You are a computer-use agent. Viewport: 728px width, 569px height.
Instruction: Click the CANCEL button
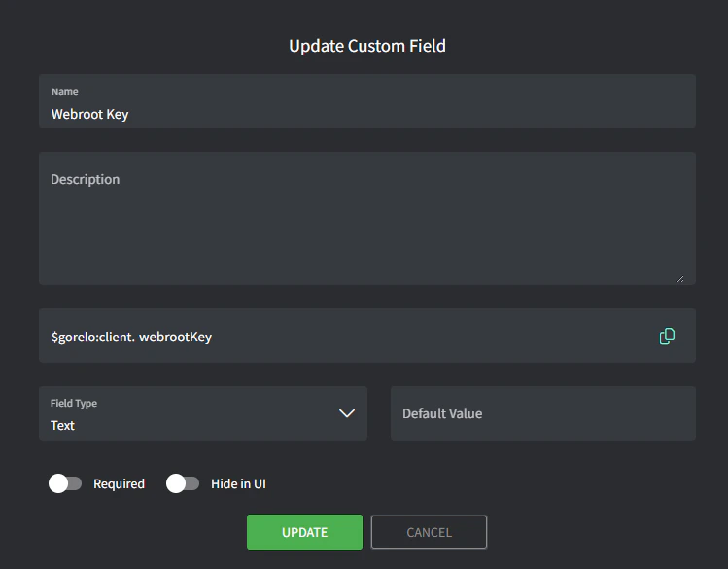pos(429,532)
